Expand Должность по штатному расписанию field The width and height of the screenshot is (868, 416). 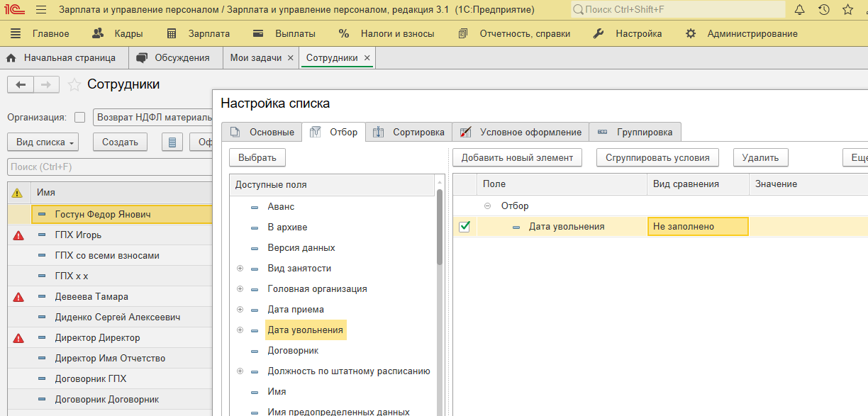tap(240, 371)
